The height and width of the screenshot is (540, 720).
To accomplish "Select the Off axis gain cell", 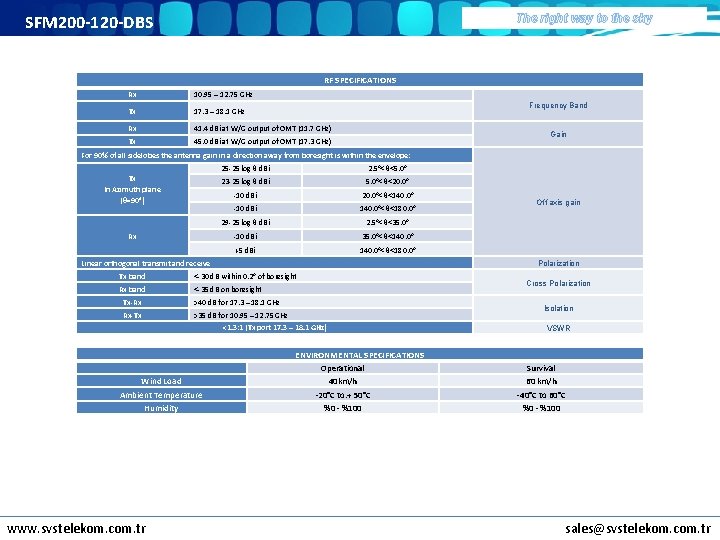I will point(558,202).
